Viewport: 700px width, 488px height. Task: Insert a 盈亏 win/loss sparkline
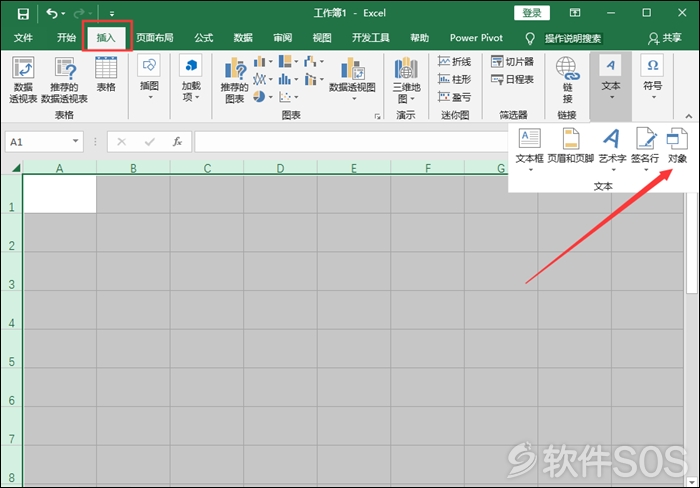pos(454,97)
